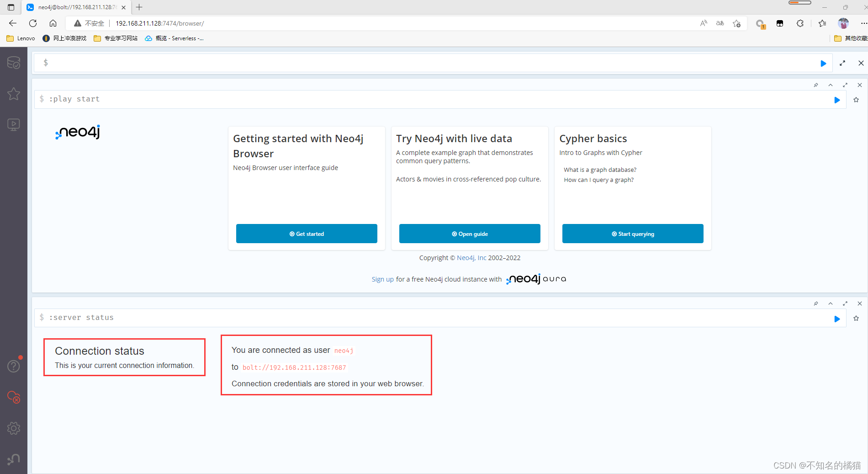Click the Get started button
The image size is (868, 474).
click(x=307, y=234)
